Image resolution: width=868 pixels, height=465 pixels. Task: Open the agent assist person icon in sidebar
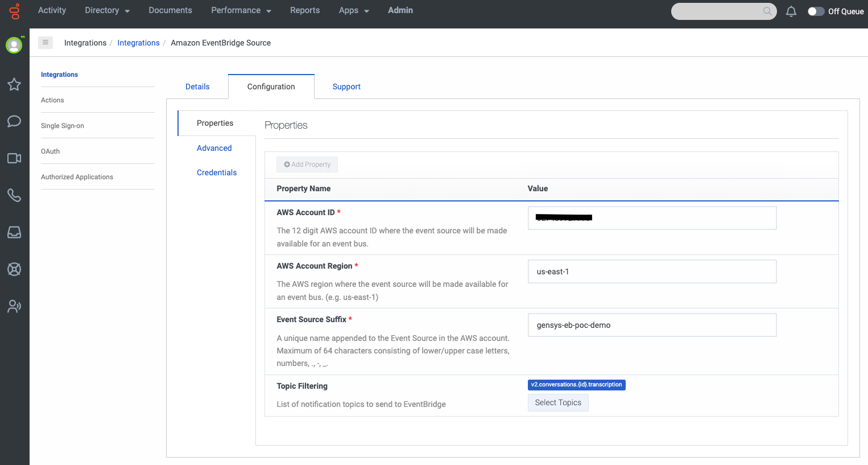point(14,306)
